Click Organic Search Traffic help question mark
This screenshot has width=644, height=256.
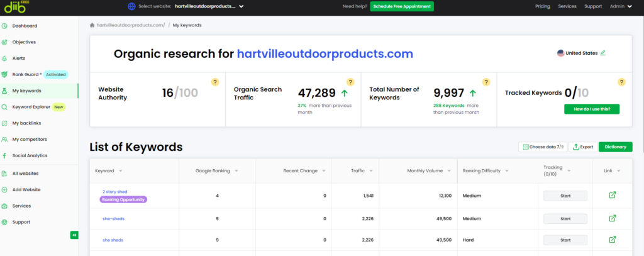[x=350, y=82]
